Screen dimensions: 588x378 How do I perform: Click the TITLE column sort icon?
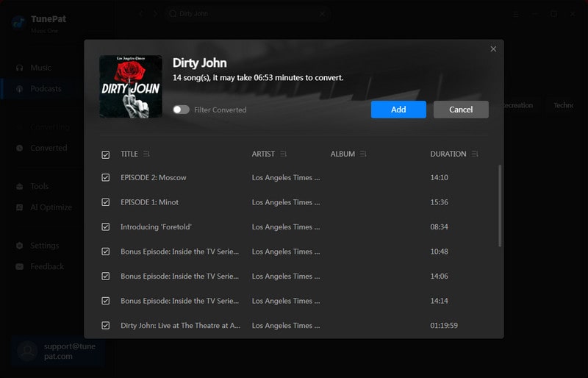(x=146, y=154)
